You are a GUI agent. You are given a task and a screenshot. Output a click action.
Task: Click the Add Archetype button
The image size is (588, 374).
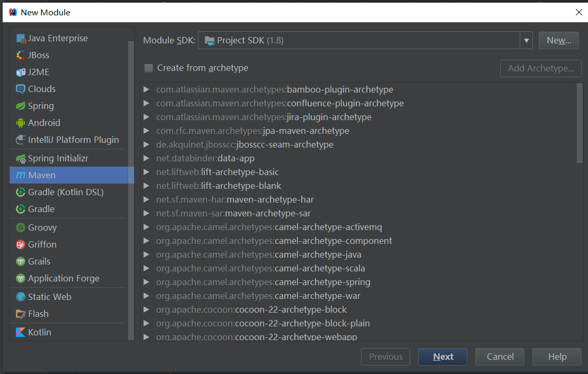click(540, 68)
